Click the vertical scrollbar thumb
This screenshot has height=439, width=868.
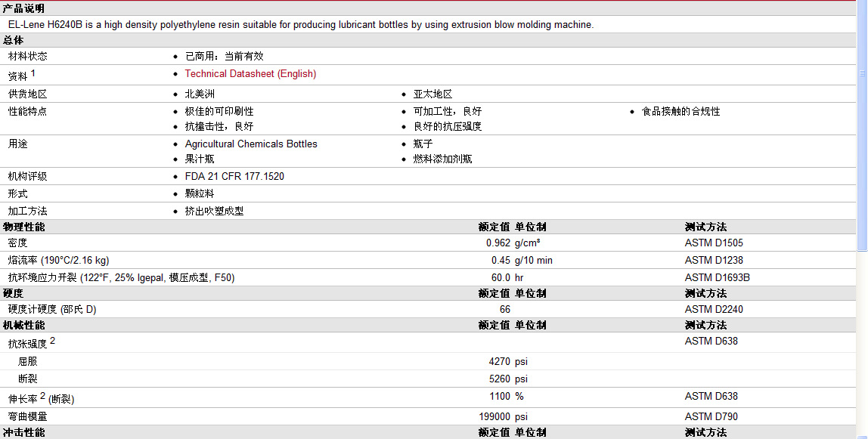point(862,125)
